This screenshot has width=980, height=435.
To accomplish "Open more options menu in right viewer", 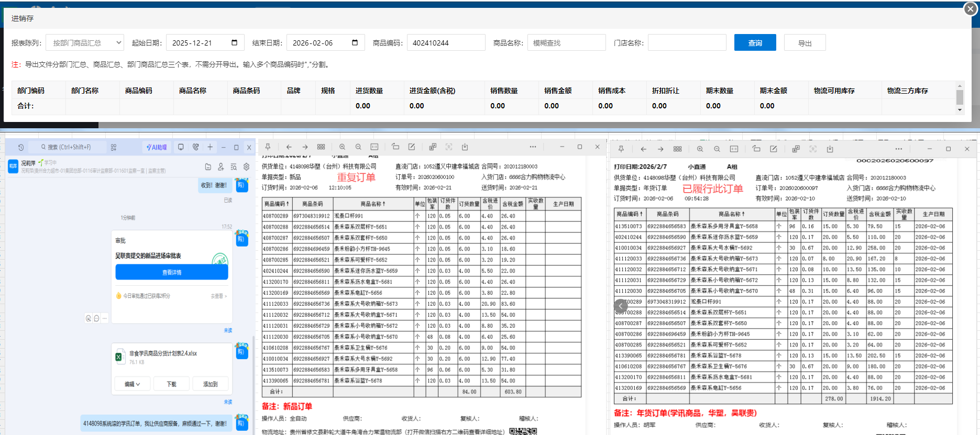I will [898, 149].
